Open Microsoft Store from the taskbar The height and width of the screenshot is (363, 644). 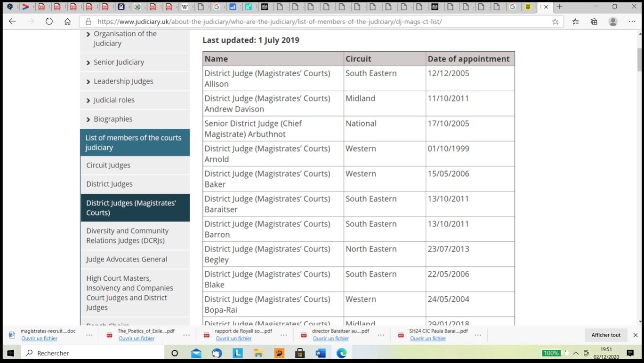click(300, 353)
